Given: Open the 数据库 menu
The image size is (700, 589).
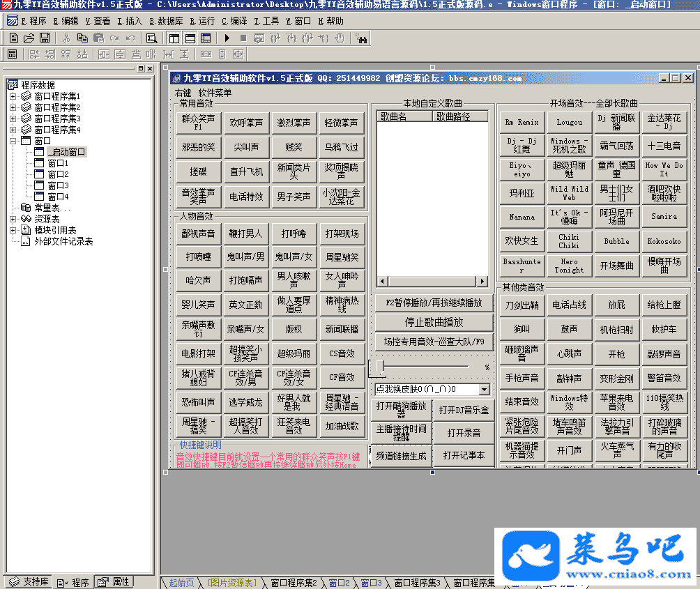Looking at the screenshot, I should click(x=166, y=21).
